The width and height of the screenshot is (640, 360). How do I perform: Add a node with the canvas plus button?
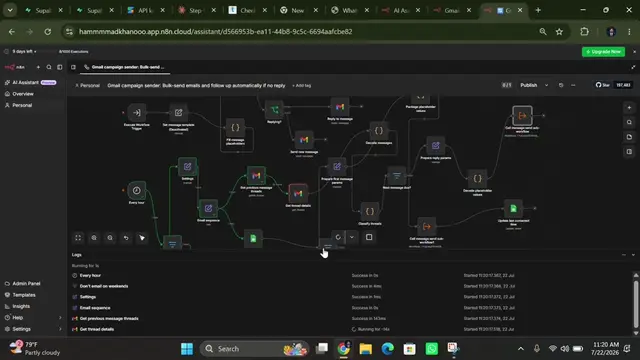pos(629,107)
